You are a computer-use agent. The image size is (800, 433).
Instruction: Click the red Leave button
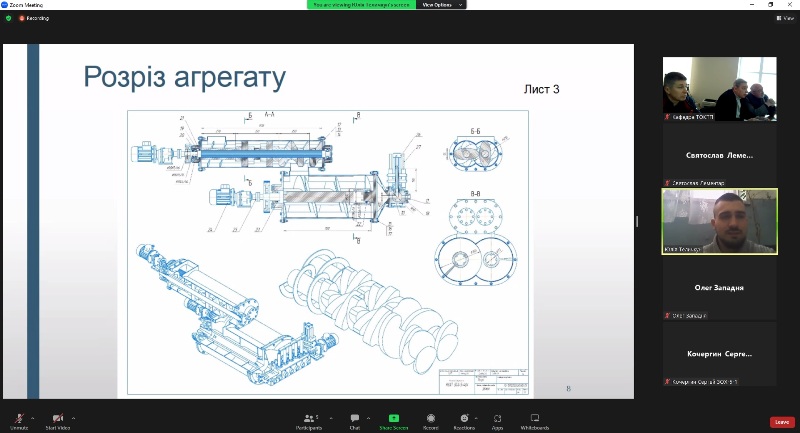coord(782,422)
